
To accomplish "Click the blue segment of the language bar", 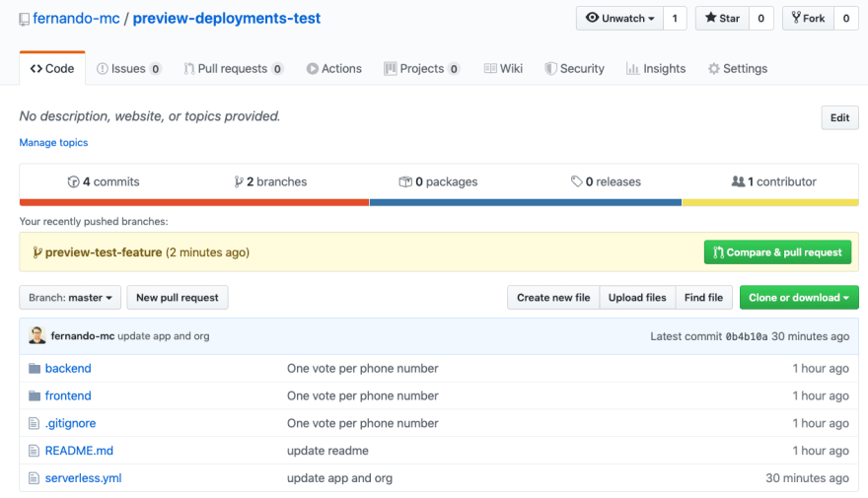I will (x=526, y=202).
